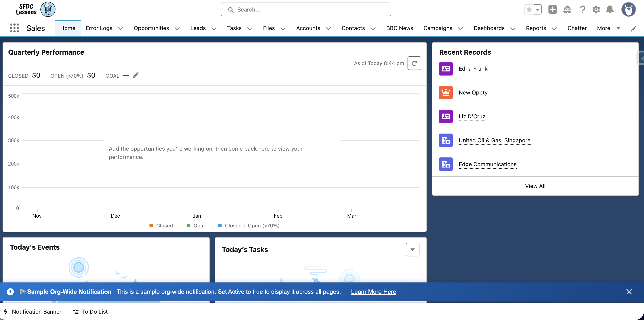Expand the Opportunities tab dropdown
The width and height of the screenshot is (644, 320).
click(x=177, y=29)
